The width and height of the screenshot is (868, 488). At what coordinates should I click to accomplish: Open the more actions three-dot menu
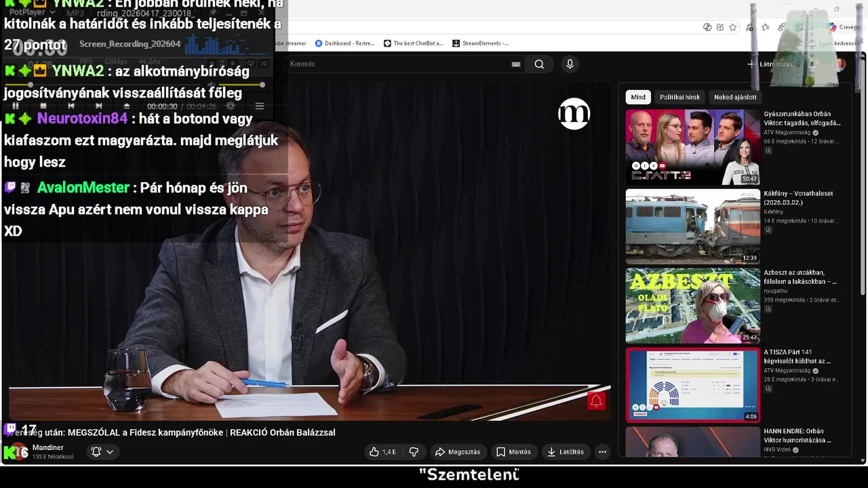(x=602, y=452)
